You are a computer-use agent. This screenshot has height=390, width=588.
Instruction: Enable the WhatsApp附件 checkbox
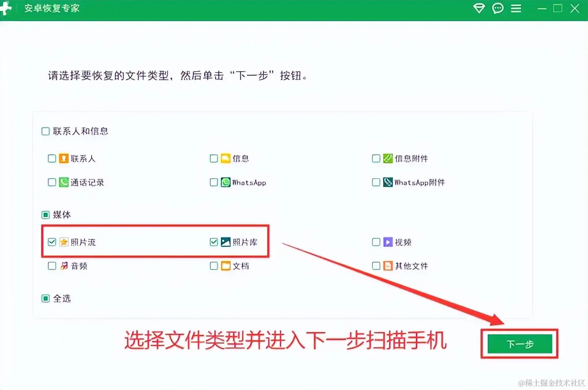tap(376, 182)
